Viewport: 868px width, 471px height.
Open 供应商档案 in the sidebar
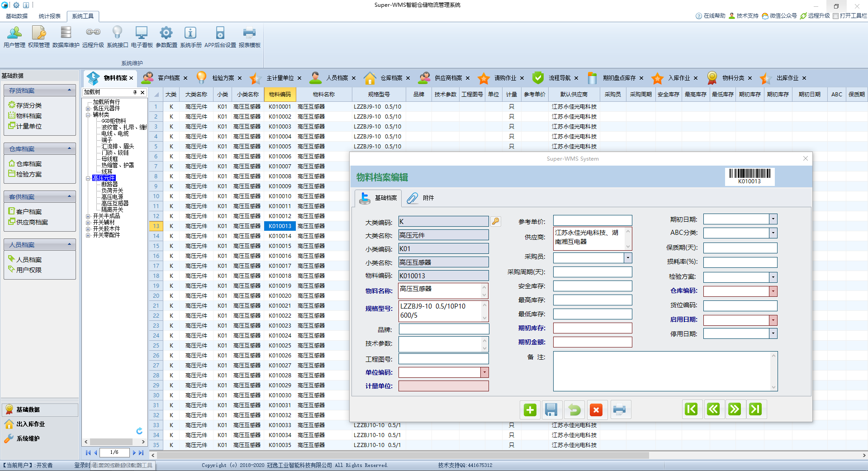tap(32, 222)
